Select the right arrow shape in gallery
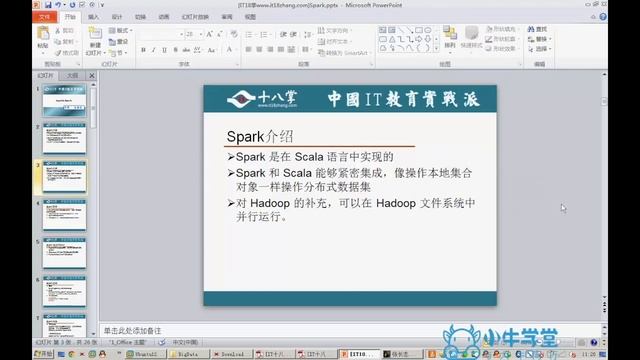The image size is (640, 360). 419,39
